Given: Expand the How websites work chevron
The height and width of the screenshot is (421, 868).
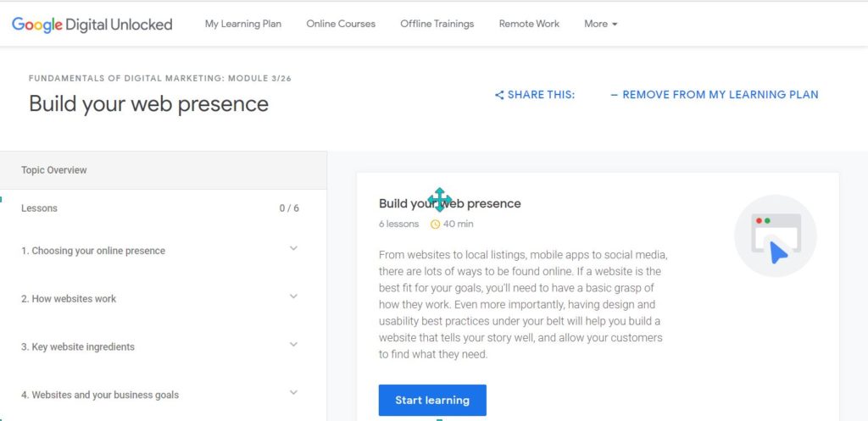Looking at the screenshot, I should pyautogui.click(x=293, y=296).
